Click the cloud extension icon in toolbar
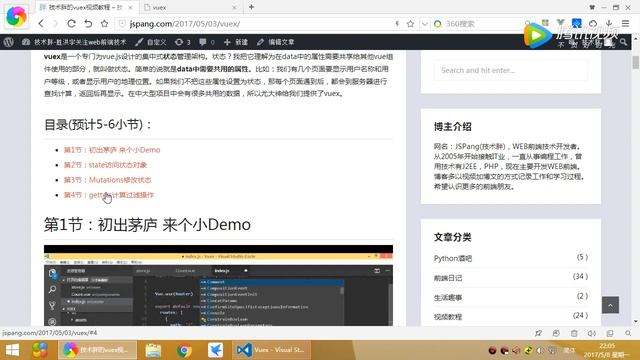 click(593, 23)
